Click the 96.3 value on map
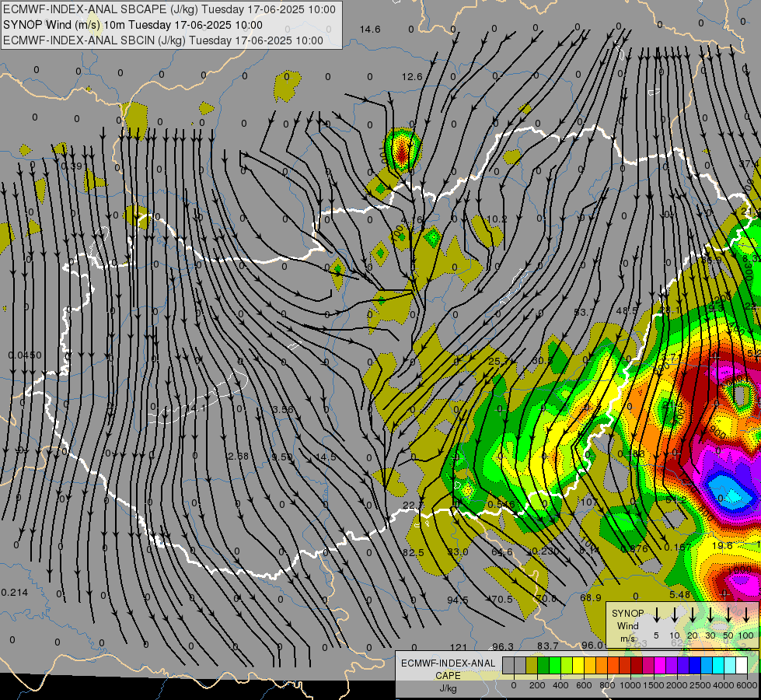 tap(503, 646)
